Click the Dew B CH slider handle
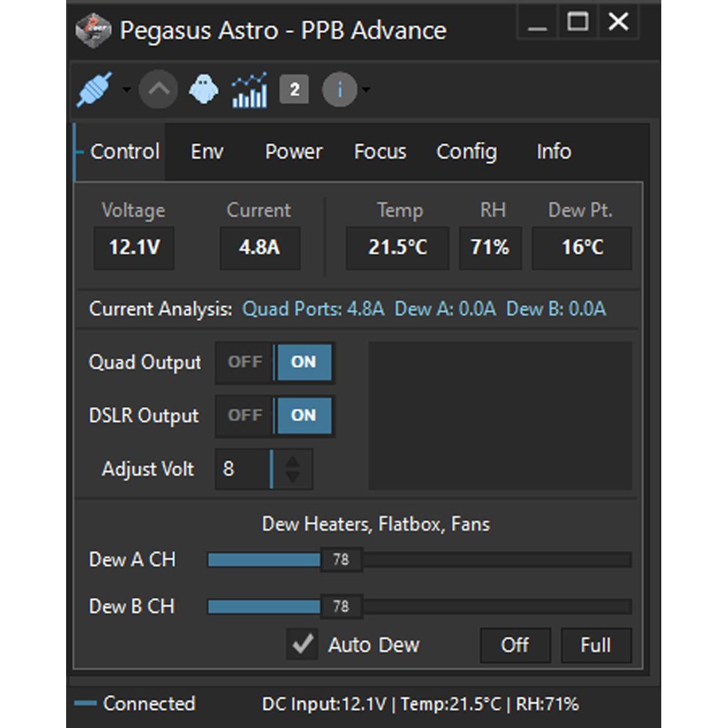 pyautogui.click(x=341, y=607)
